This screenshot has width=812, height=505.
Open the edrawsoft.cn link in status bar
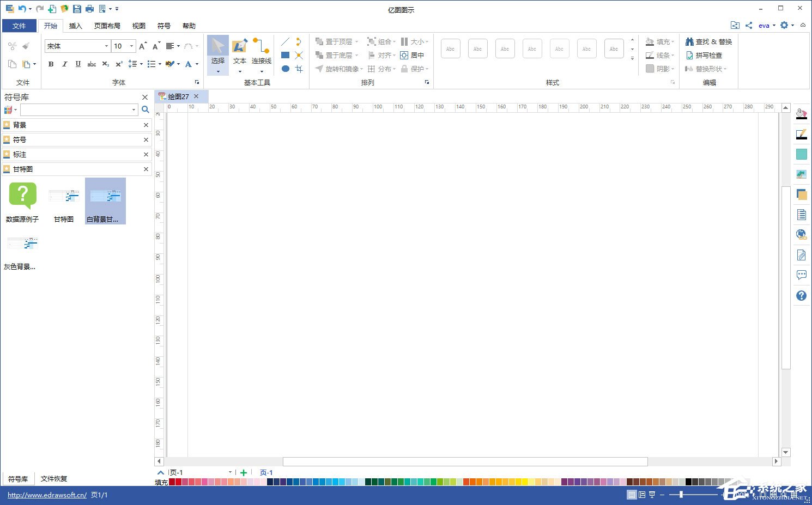click(47, 495)
